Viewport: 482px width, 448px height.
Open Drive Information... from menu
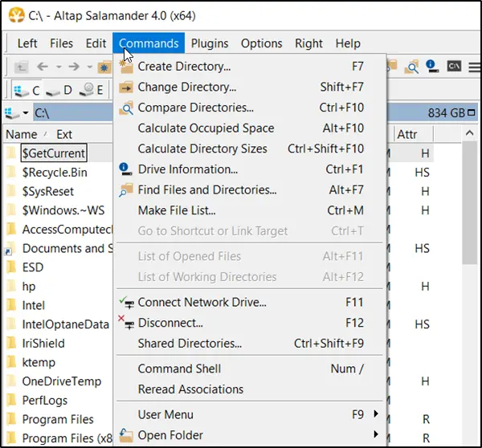(250, 169)
